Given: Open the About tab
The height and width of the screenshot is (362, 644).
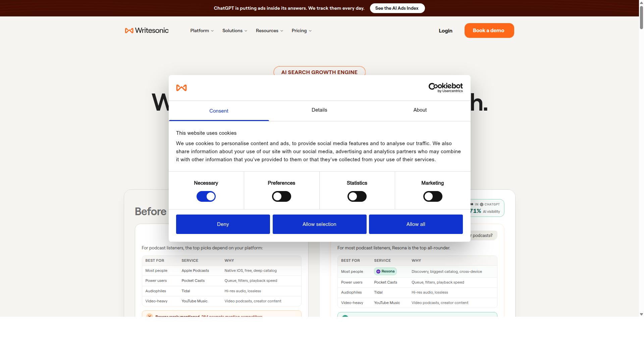Looking at the screenshot, I should click(420, 110).
